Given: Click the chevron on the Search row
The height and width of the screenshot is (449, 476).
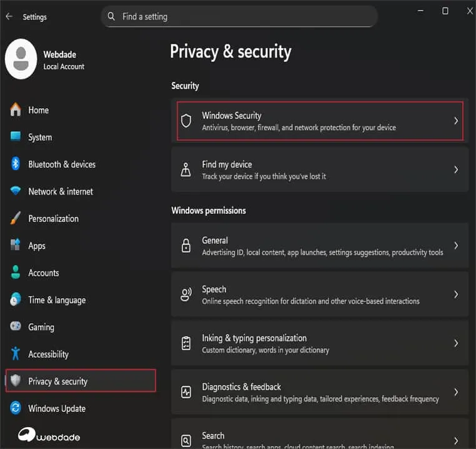Looking at the screenshot, I should point(456,440).
